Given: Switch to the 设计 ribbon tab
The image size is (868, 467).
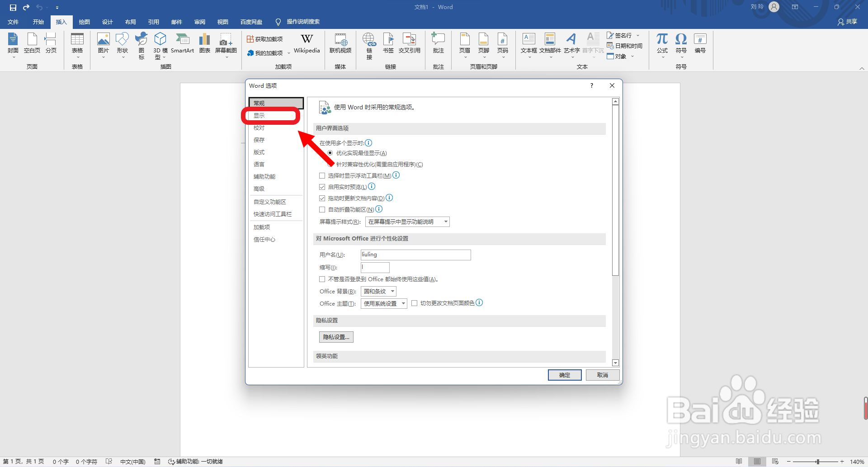Looking at the screenshot, I should click(108, 22).
